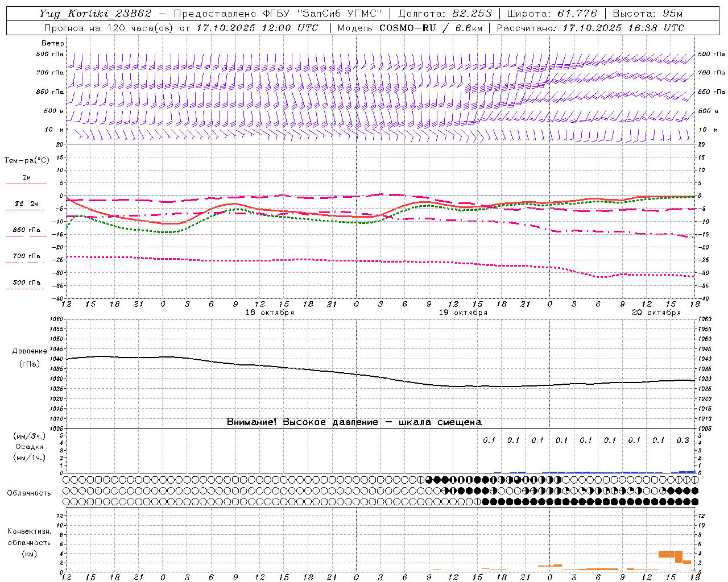
Task: Select the Тем-ра(°C) axis title
Action: 27,161
